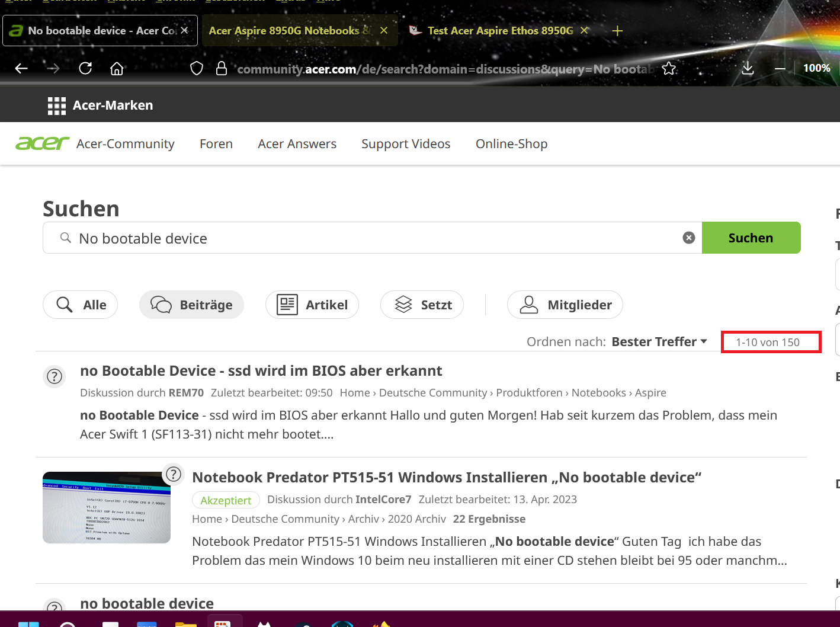Filter results by Beiträge
Viewport: 840px width, 627px height.
pyautogui.click(x=191, y=305)
